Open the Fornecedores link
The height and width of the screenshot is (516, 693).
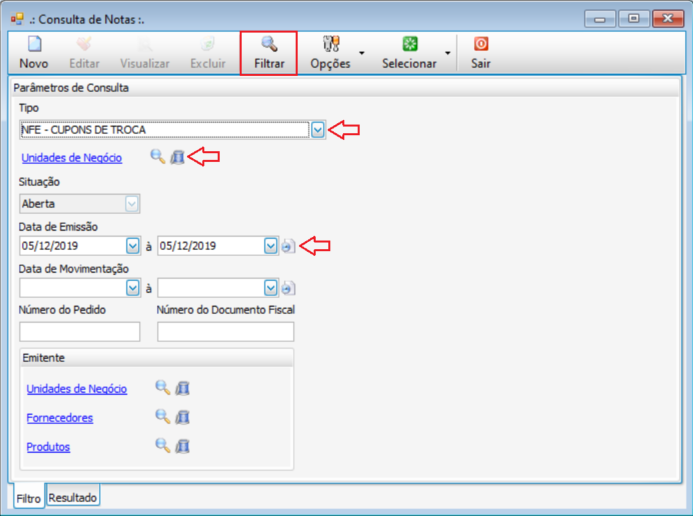pos(60,418)
